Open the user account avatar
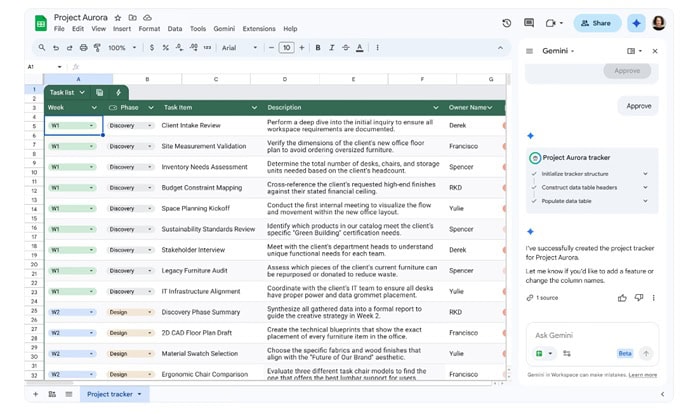The image size is (700, 414). (658, 23)
